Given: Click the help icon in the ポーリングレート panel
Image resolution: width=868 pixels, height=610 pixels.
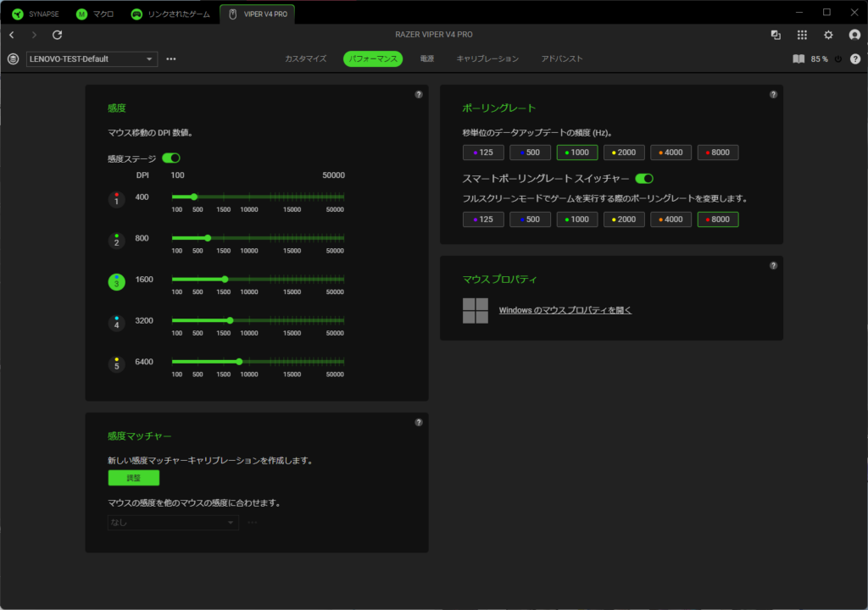Looking at the screenshot, I should (x=773, y=95).
